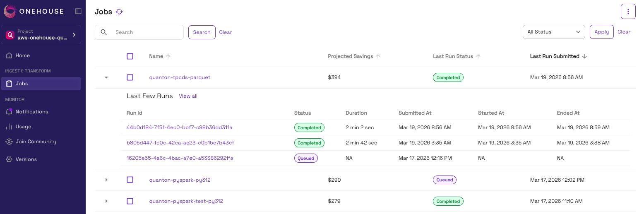
Task: Click the Jobs refresh icon
Action: tap(119, 12)
